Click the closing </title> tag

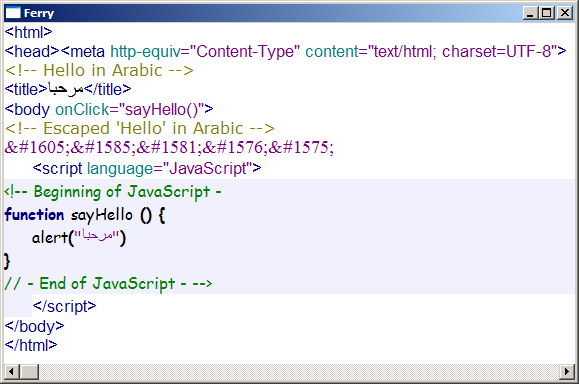coord(107,90)
